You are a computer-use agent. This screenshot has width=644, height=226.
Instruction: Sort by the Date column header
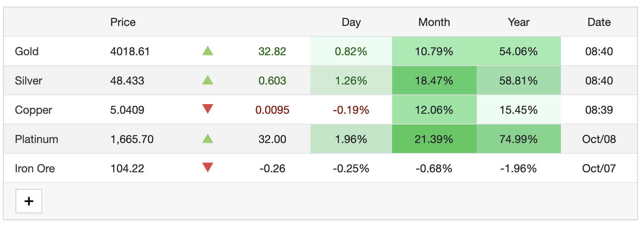pos(599,22)
